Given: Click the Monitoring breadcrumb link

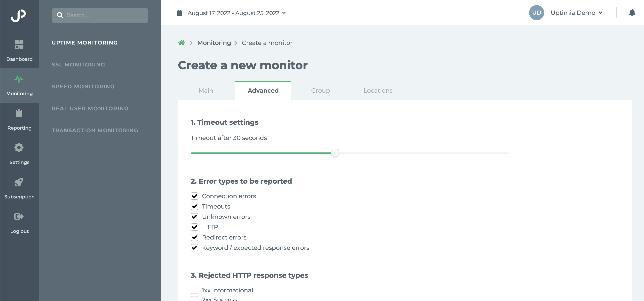Looking at the screenshot, I should [x=214, y=43].
